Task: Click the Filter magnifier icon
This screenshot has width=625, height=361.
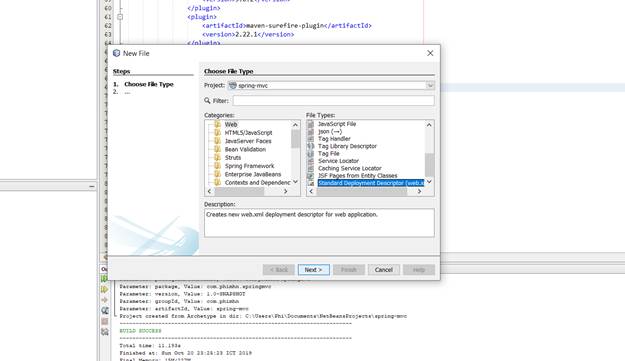Action: (207, 101)
